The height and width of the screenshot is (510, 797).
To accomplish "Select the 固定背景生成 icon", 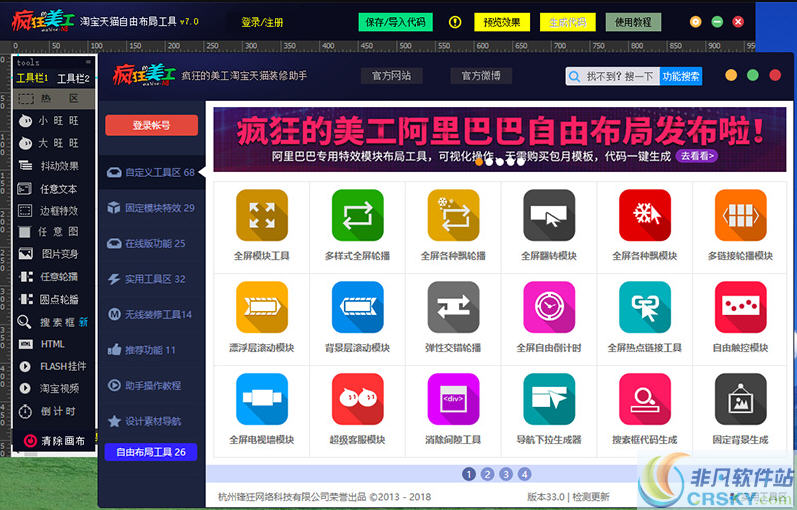I will (741, 399).
